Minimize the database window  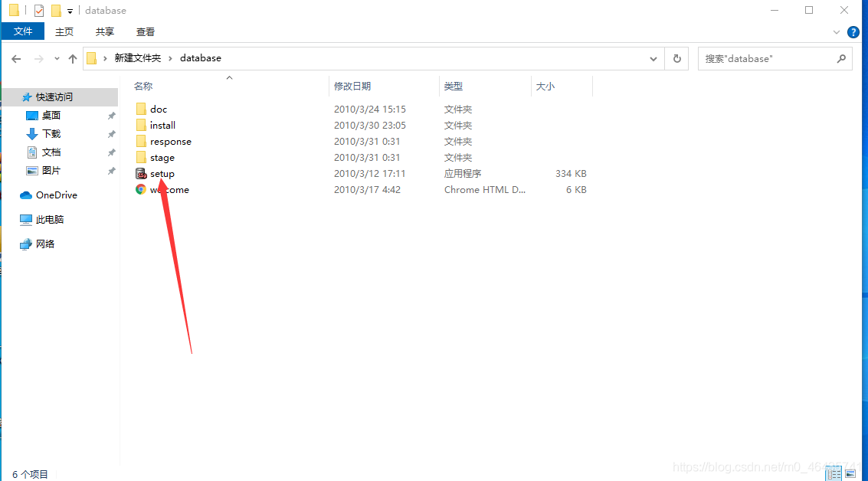click(775, 11)
